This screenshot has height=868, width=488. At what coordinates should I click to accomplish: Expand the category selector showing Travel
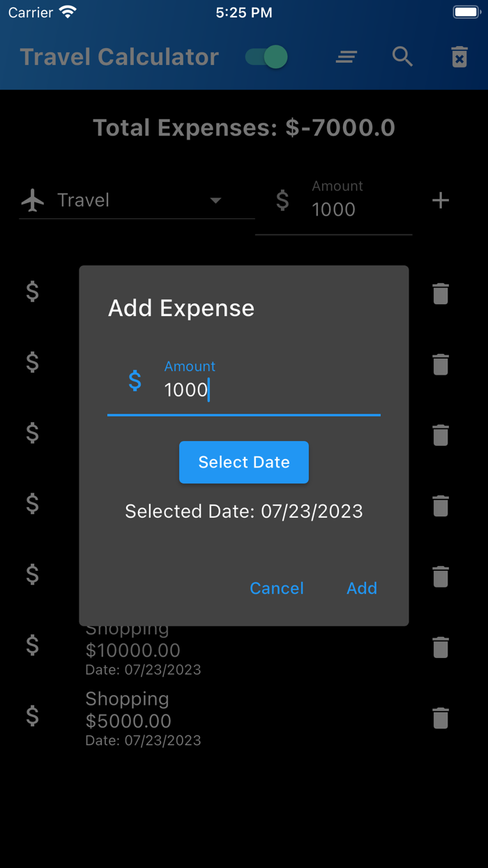coord(216,200)
